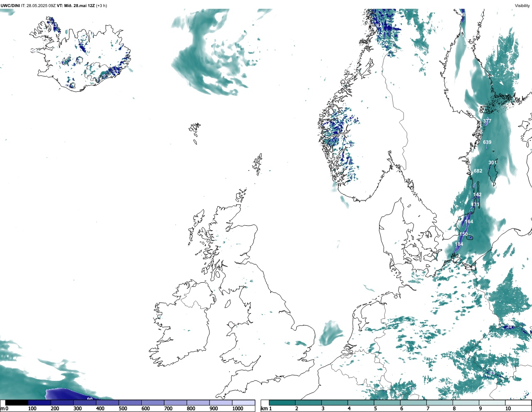Viewport: 532px width, 412px height.
Task: Select the '500' tick on metre legend
Action: 123,409
